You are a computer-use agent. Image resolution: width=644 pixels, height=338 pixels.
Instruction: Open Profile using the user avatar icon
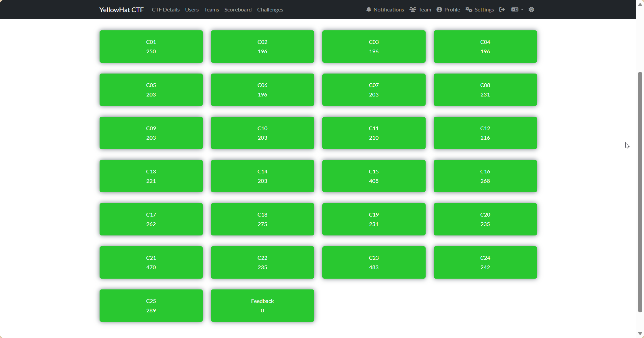[x=439, y=9]
